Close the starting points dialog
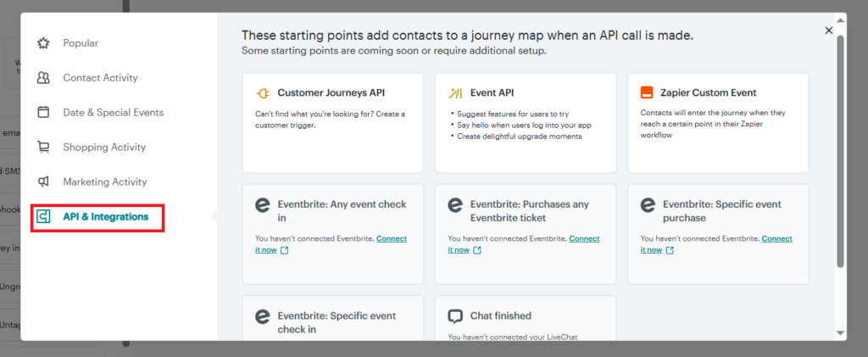The height and width of the screenshot is (357, 868). click(x=829, y=31)
